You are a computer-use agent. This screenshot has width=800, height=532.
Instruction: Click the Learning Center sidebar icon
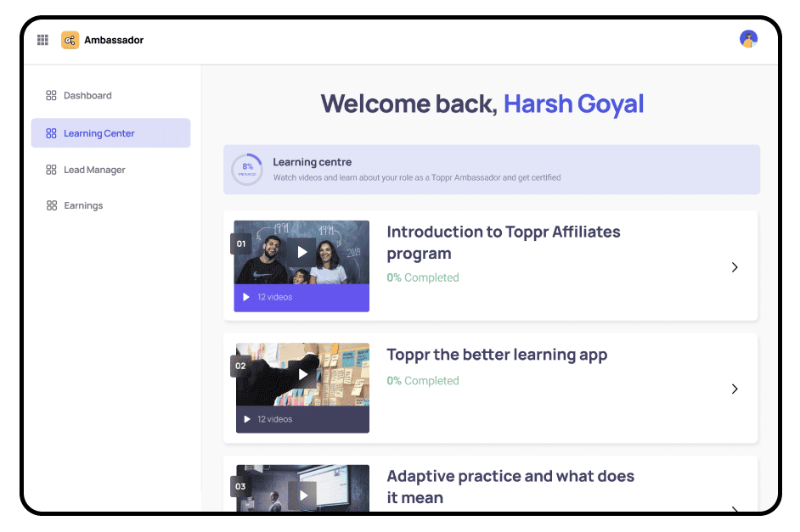tap(51, 133)
